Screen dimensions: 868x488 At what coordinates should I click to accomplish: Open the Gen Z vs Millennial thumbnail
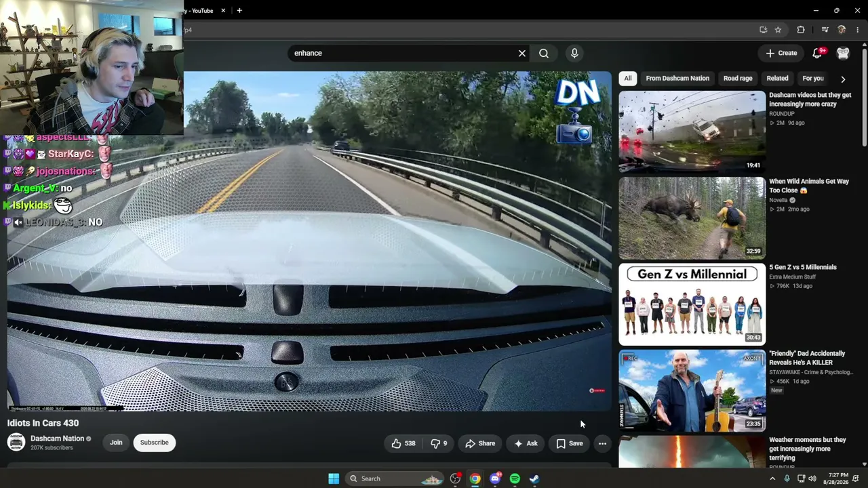tap(692, 304)
